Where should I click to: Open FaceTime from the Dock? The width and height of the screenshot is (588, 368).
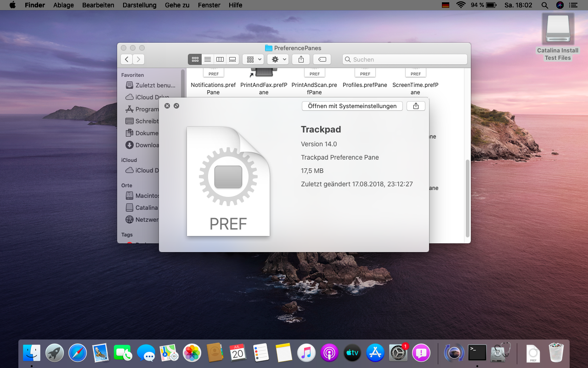pos(123,353)
